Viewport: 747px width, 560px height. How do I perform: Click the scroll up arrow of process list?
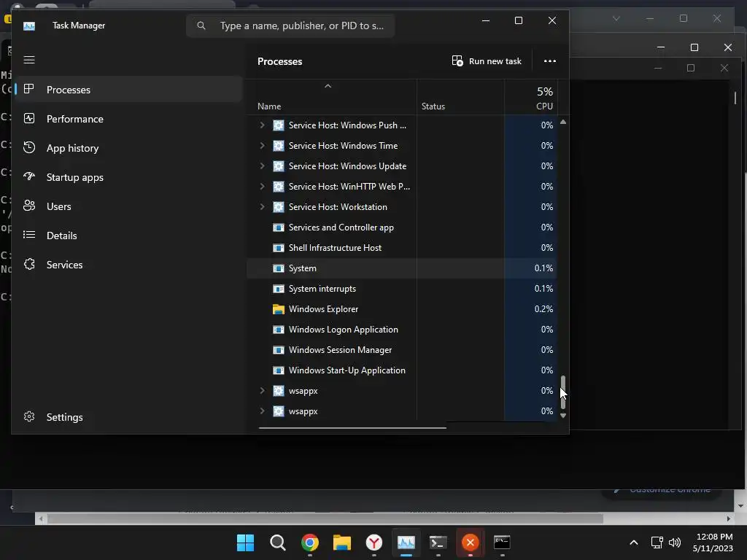point(563,122)
